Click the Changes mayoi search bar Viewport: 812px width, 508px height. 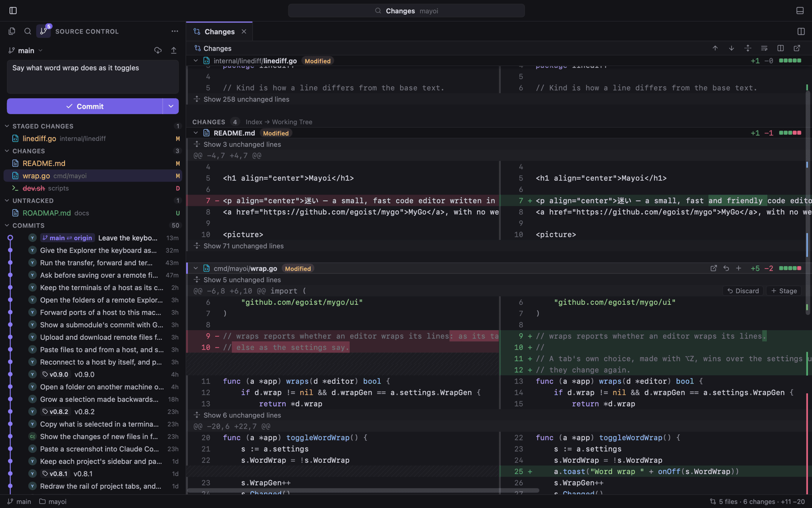(407, 11)
